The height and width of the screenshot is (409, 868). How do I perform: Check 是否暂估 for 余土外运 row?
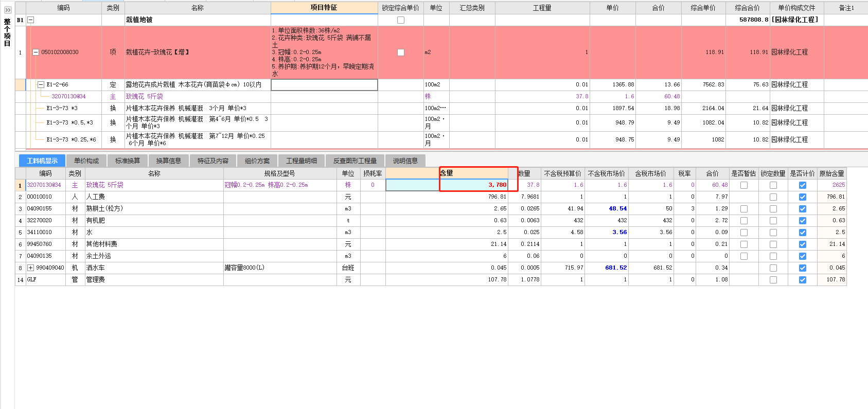(744, 256)
